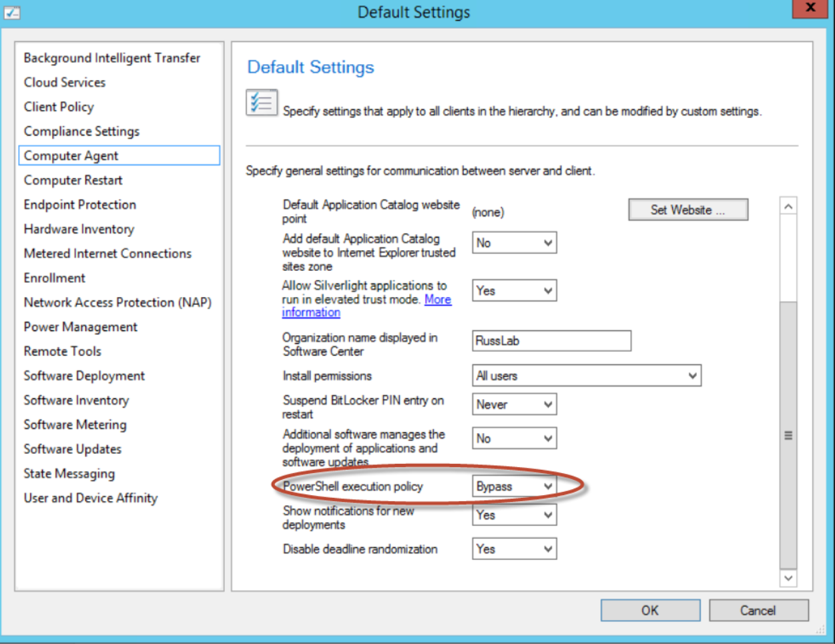Click the Organization name text field

(x=551, y=341)
